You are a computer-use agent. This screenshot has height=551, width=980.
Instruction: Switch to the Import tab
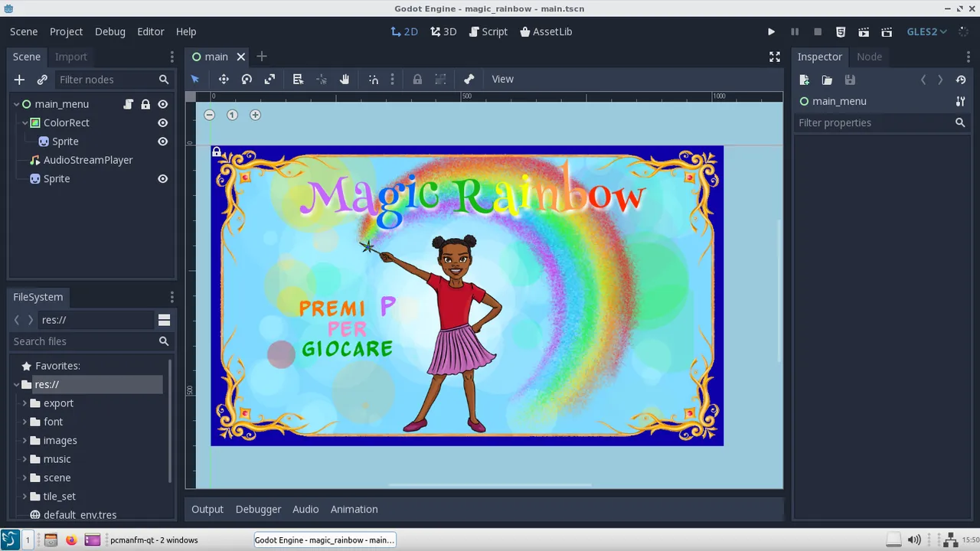[x=71, y=57]
